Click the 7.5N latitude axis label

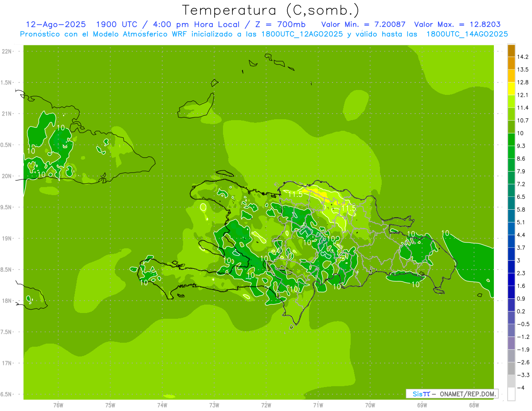click(x=7, y=332)
